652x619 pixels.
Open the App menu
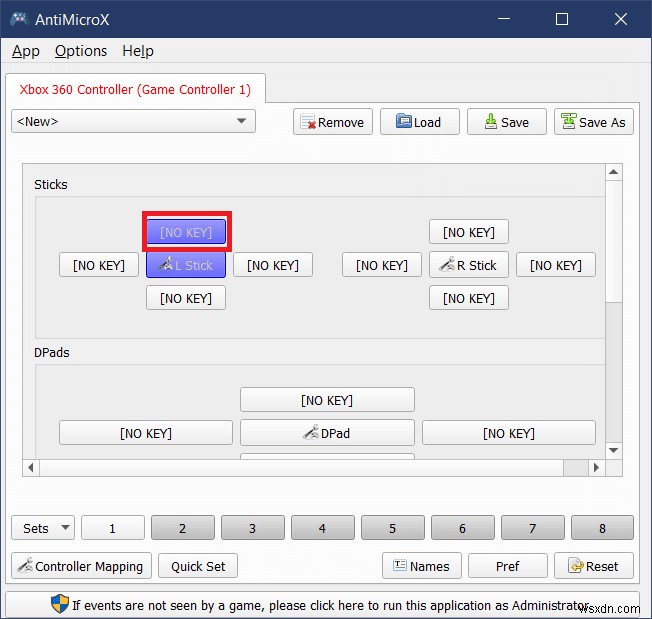coord(26,51)
